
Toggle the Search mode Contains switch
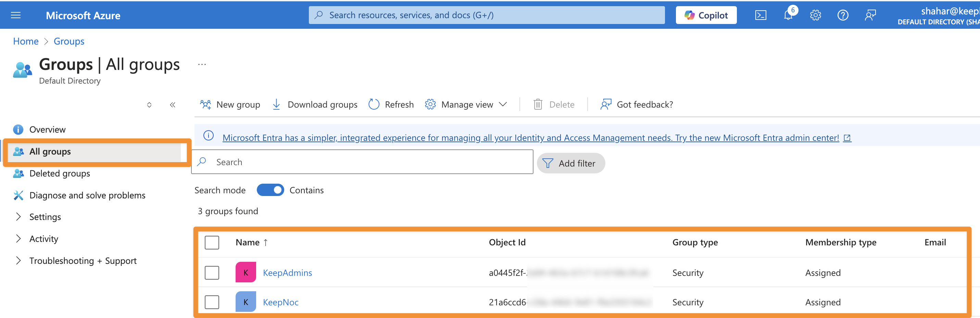(x=270, y=190)
